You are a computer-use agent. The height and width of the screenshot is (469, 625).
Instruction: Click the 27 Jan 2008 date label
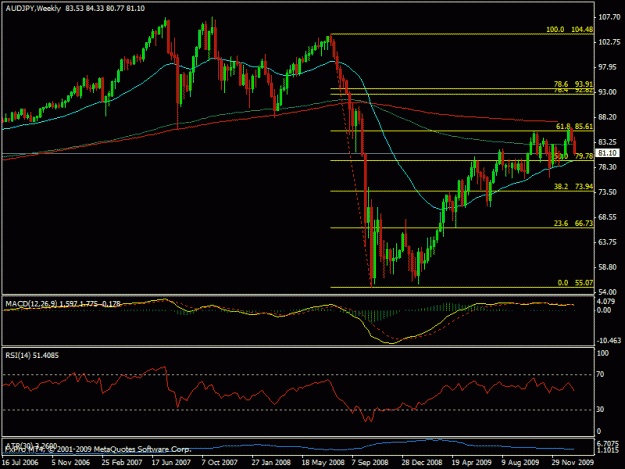(271, 462)
